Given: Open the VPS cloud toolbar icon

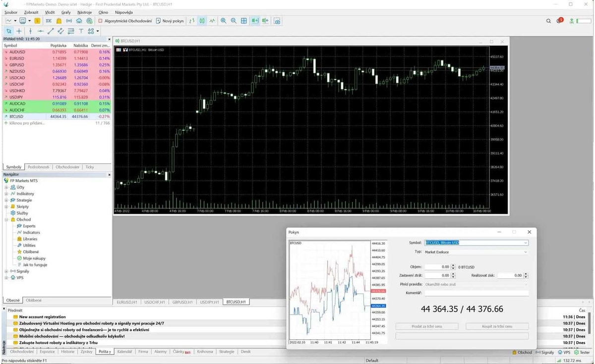Looking at the screenshot, I should pos(79,21).
